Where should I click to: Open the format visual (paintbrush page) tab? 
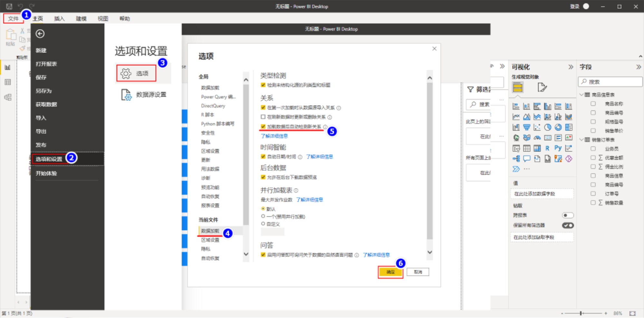pos(542,87)
